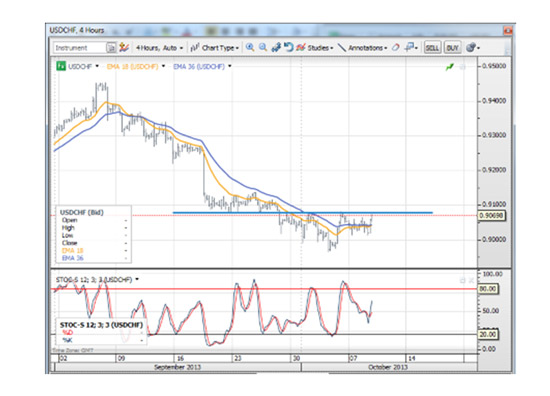The image size is (550, 396).
Task: Close the stochastic study panel
Action: pos(471,280)
